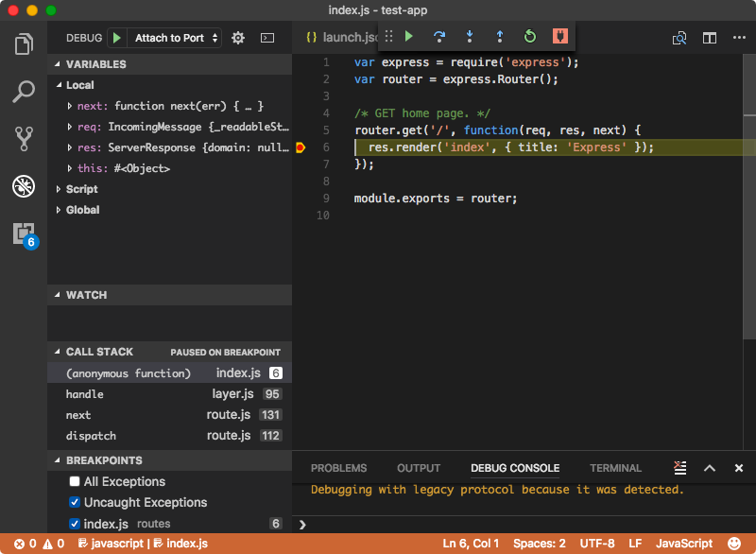Step over the current line
Screen dimensions: 756x554
click(439, 36)
